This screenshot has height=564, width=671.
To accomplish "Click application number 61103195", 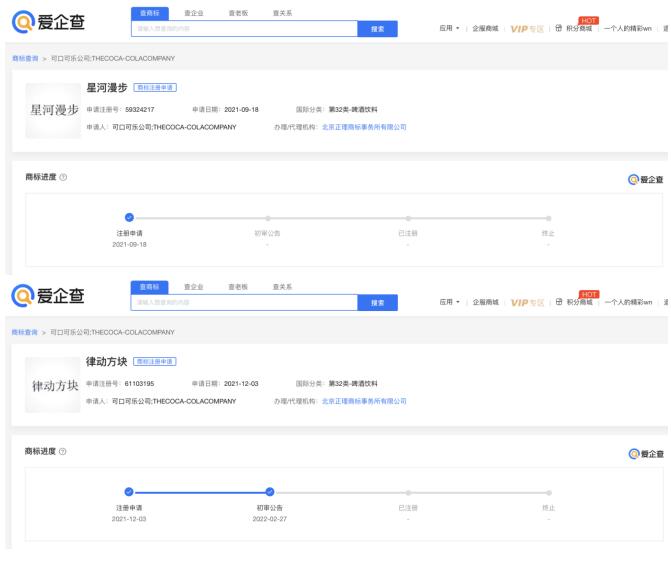I will [x=139, y=383].
